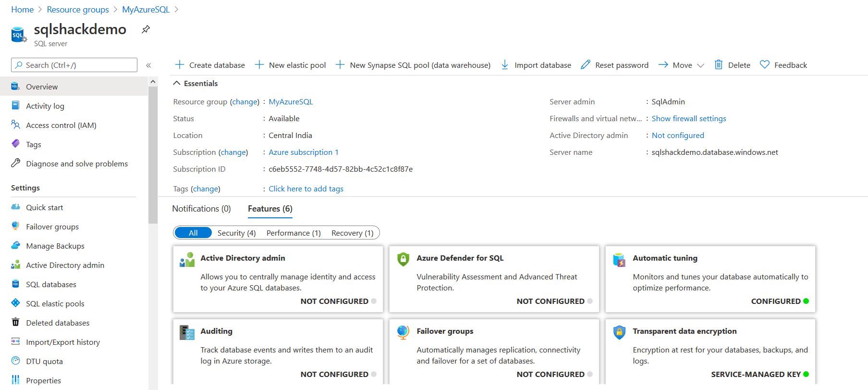Viewport: 868px width, 390px height.
Task: Collapse the Essentials section
Action: [x=177, y=83]
